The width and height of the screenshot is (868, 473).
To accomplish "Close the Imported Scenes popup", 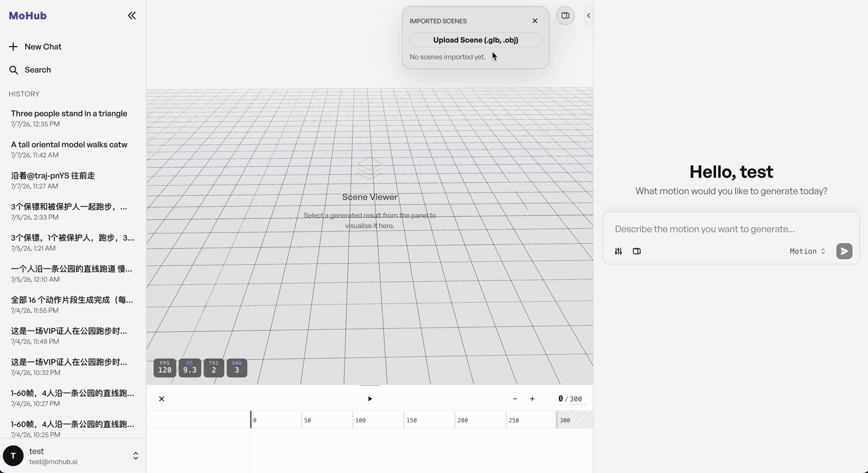I will click(x=535, y=21).
